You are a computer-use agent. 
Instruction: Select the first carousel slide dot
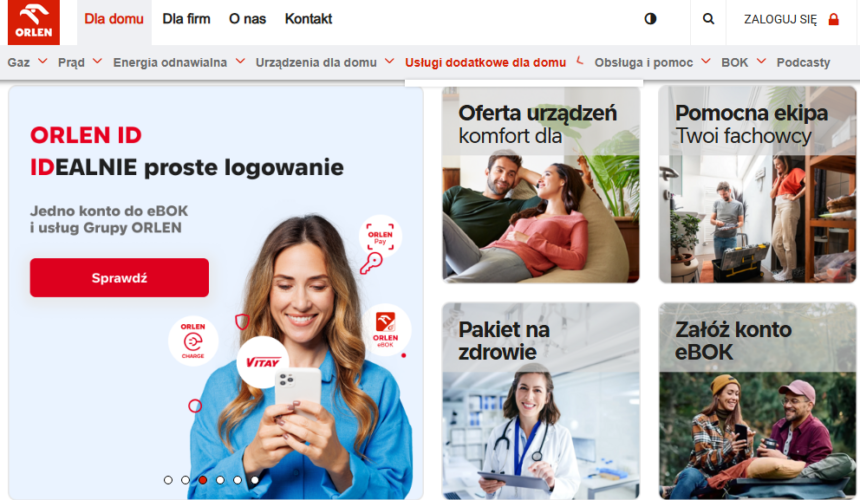click(168, 480)
